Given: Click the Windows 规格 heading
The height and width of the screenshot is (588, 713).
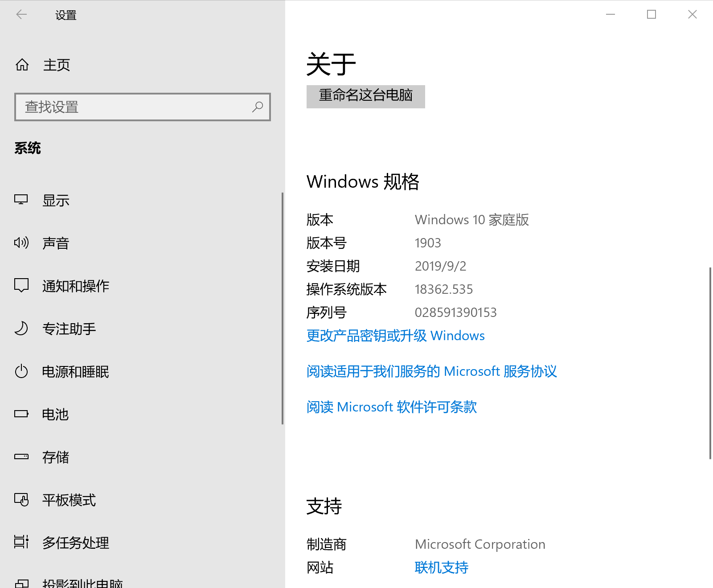Looking at the screenshot, I should (x=363, y=181).
